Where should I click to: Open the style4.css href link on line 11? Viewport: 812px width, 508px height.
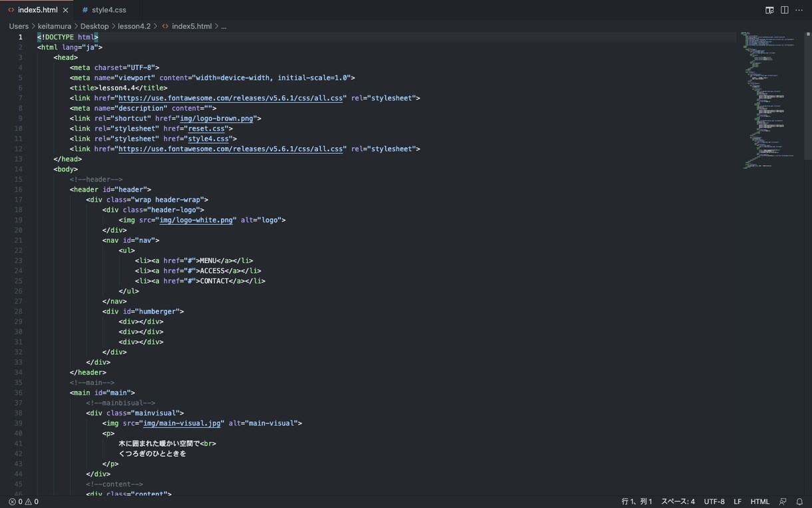[210, 138]
